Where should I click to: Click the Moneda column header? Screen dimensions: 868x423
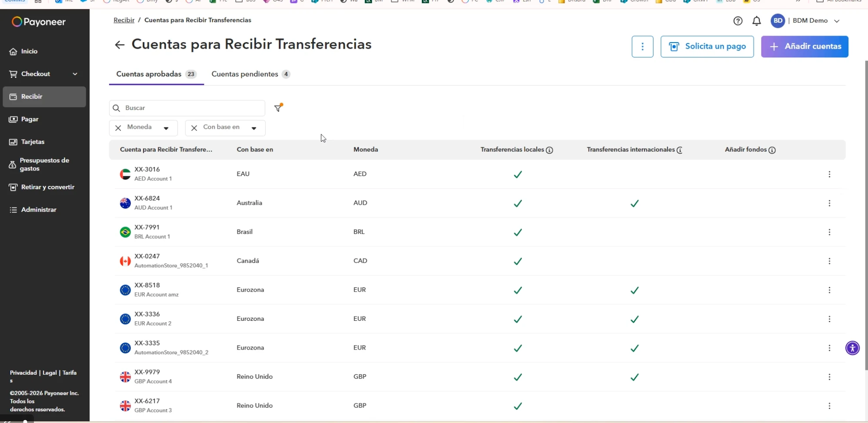[x=366, y=150]
